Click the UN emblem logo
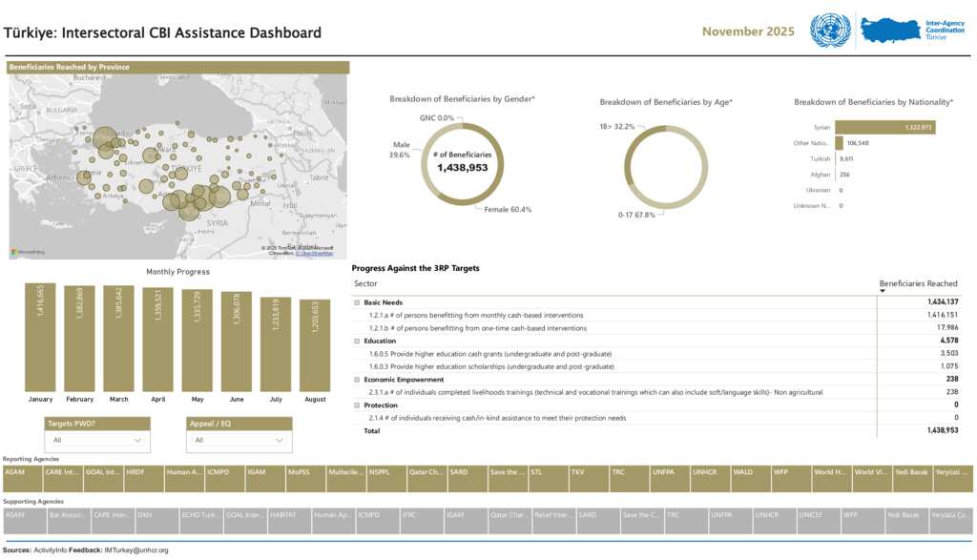 (x=829, y=31)
